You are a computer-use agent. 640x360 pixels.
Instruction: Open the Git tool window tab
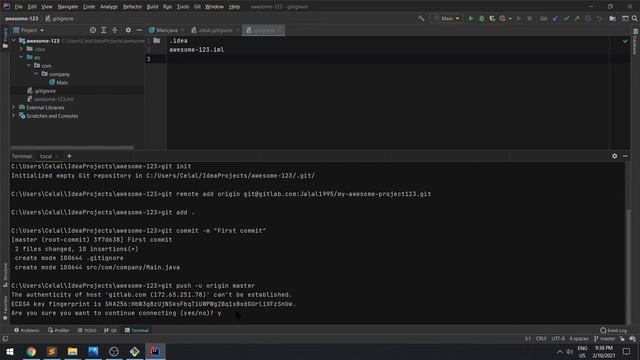tap(110, 330)
